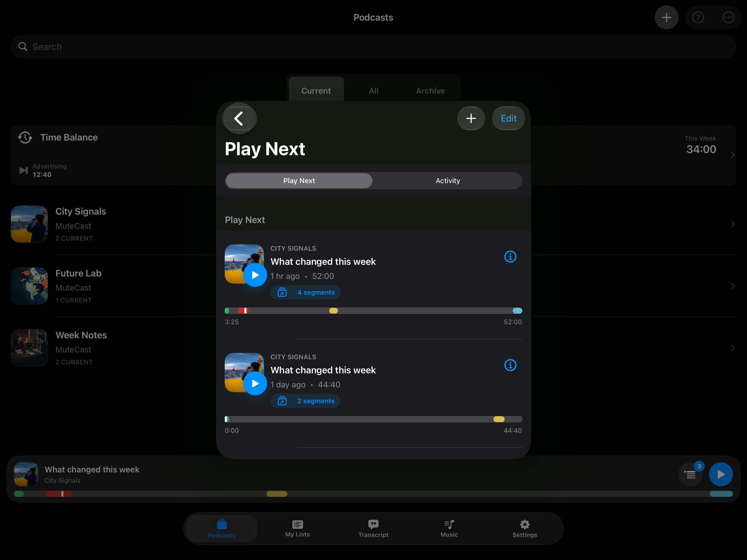Expand the Week Notes row chevron
Image resolution: width=747 pixels, height=560 pixels.
(x=733, y=348)
